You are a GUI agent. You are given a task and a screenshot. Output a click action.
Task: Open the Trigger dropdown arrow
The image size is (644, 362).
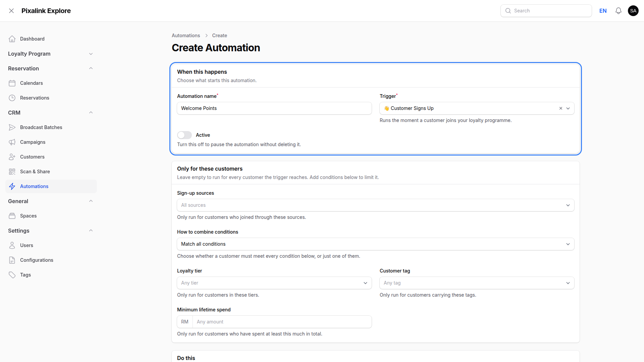pos(568,108)
